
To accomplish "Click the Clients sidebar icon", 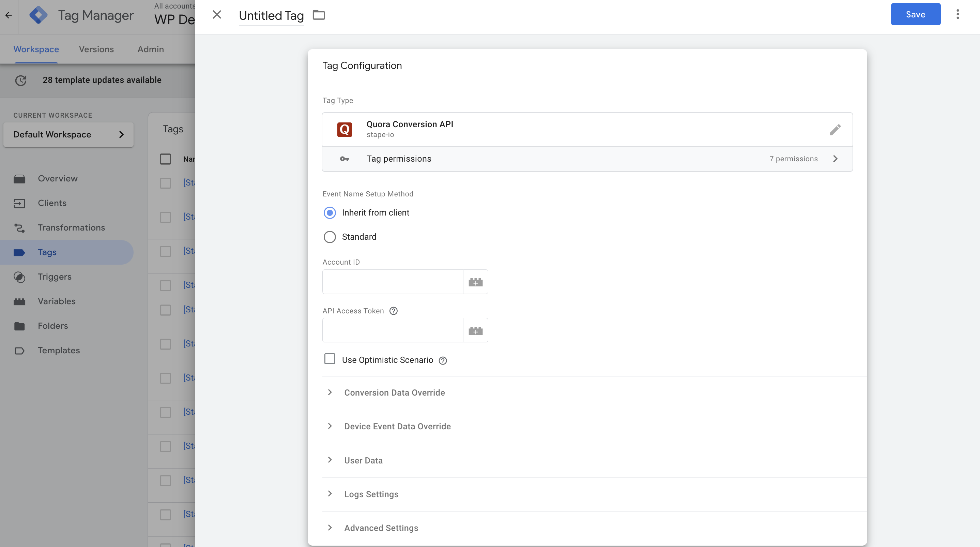I will coord(19,204).
